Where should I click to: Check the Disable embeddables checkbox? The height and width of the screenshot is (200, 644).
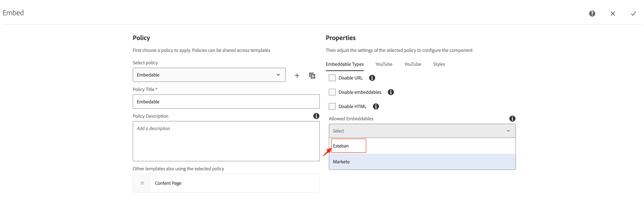click(332, 92)
